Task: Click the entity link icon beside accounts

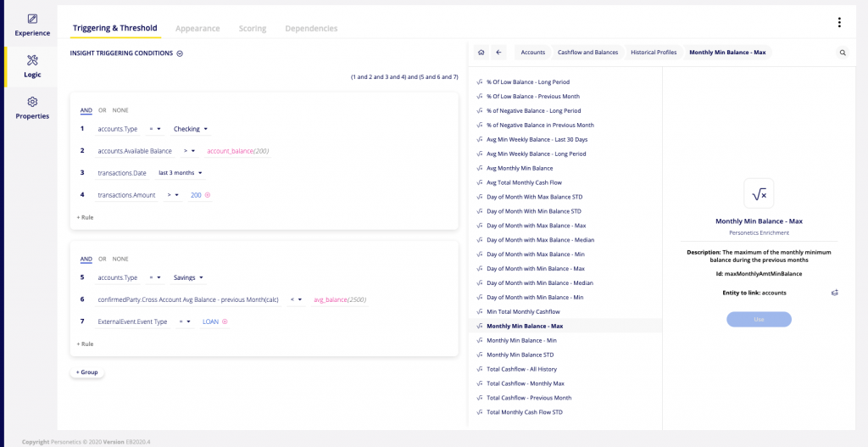Action: tap(834, 293)
